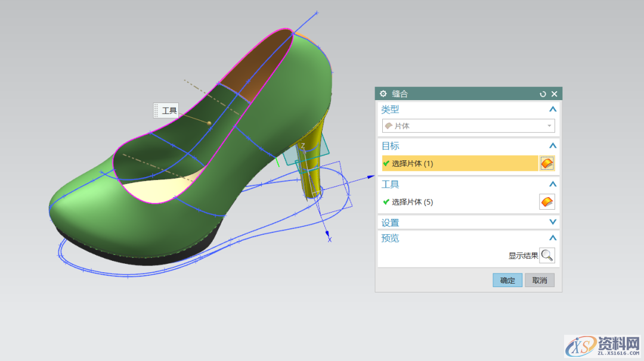Collapse the 预览 section
This screenshot has width=644, height=361.
[552, 238]
